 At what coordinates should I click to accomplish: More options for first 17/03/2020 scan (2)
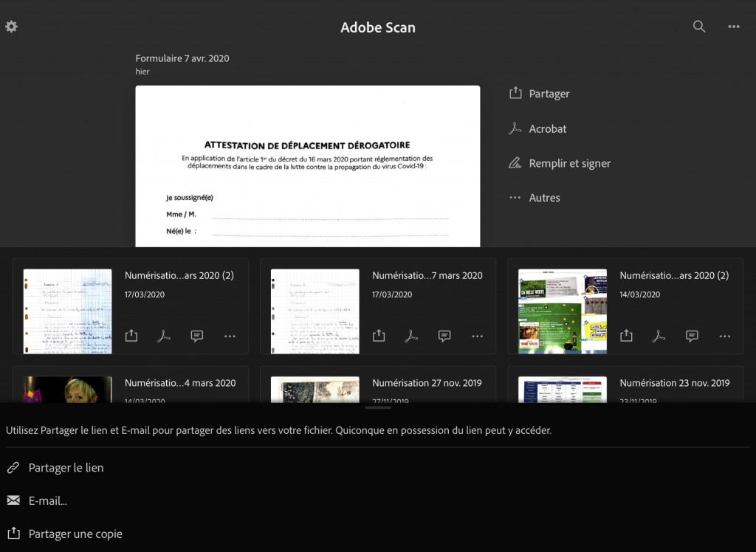pyautogui.click(x=230, y=336)
